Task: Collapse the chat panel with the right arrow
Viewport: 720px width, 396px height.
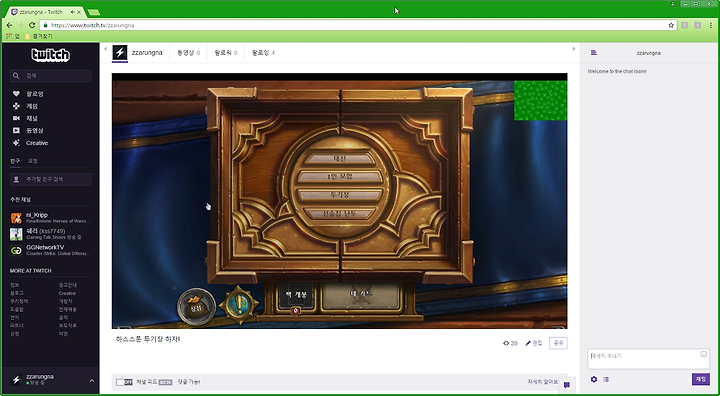Action: pos(573,49)
